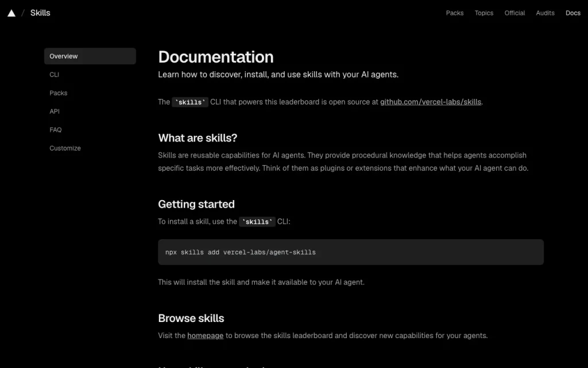This screenshot has width=588, height=368.
Task: Click the npx skills add code block
Action: click(351, 252)
